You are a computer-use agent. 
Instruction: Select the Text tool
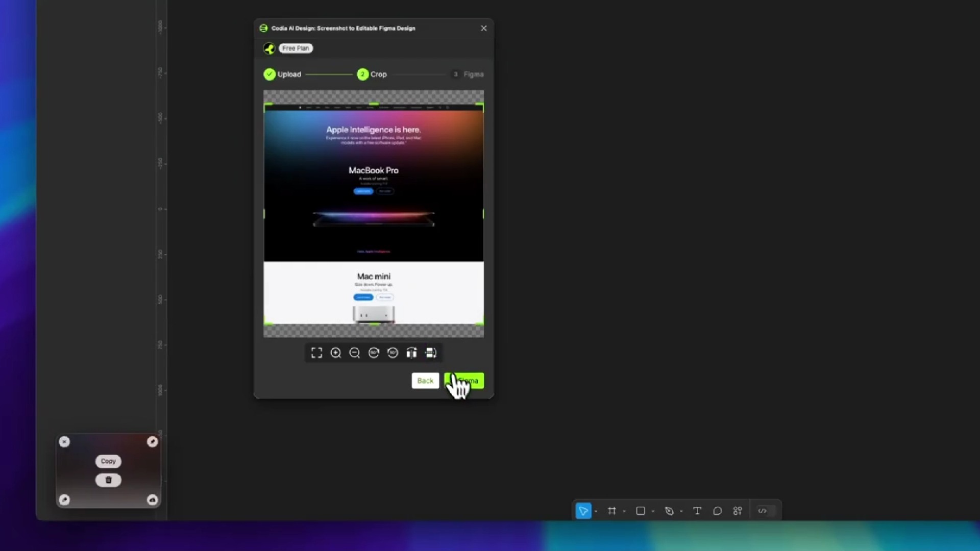(x=697, y=511)
